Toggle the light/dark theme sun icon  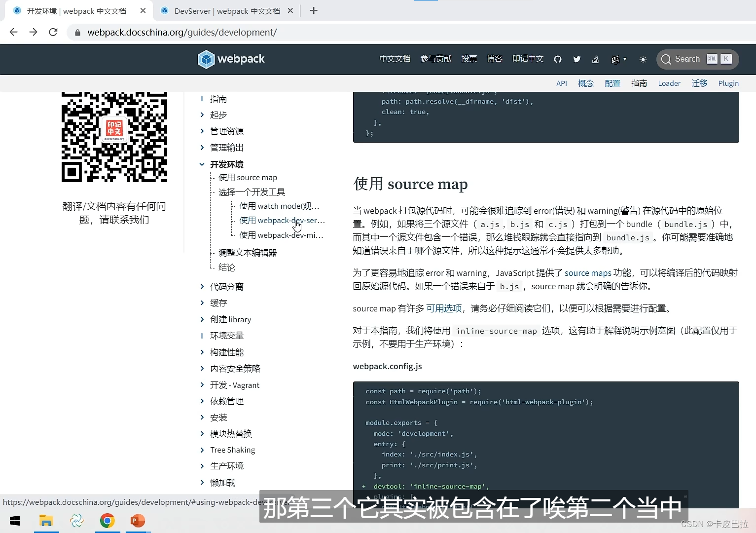click(643, 59)
